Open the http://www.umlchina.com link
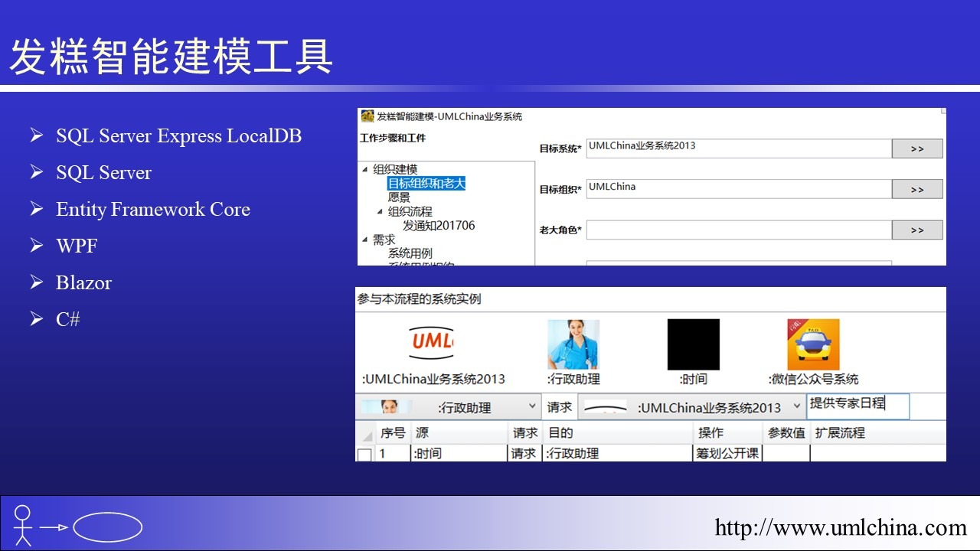The height and width of the screenshot is (551, 980). [841, 527]
